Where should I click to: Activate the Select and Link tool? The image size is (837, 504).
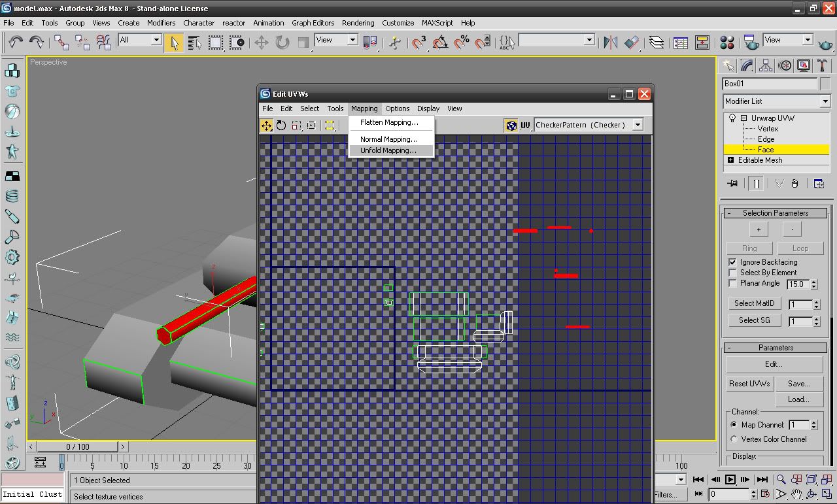61,42
